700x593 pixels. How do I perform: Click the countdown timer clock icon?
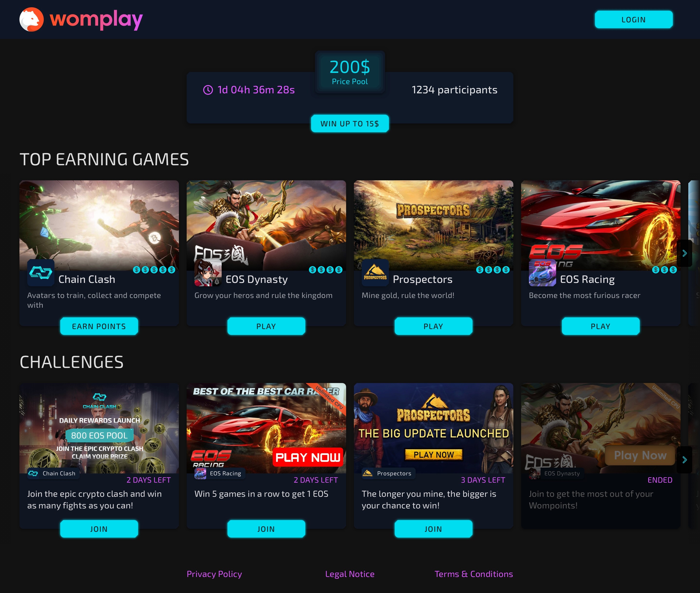(208, 90)
